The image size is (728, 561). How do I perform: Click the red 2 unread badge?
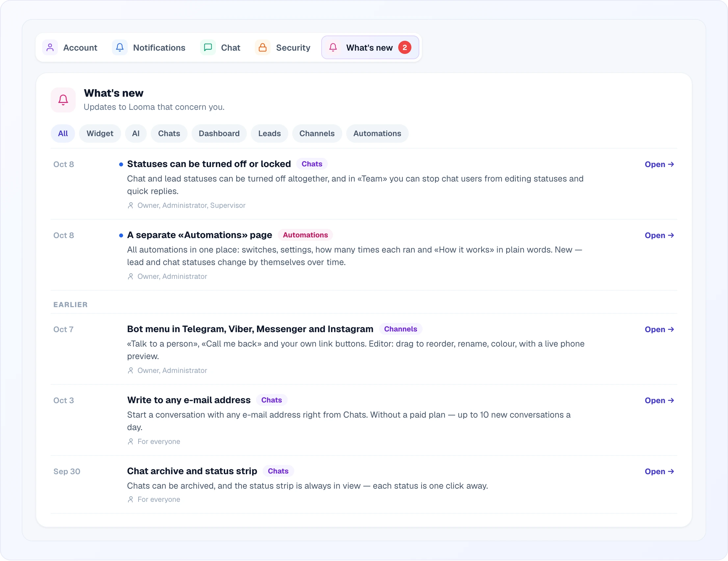[405, 48]
